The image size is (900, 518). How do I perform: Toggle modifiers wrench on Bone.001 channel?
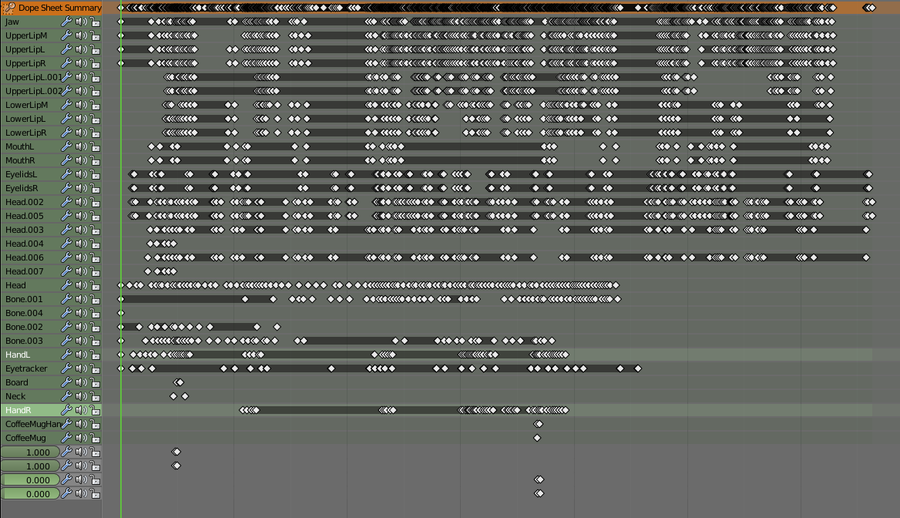(x=67, y=299)
